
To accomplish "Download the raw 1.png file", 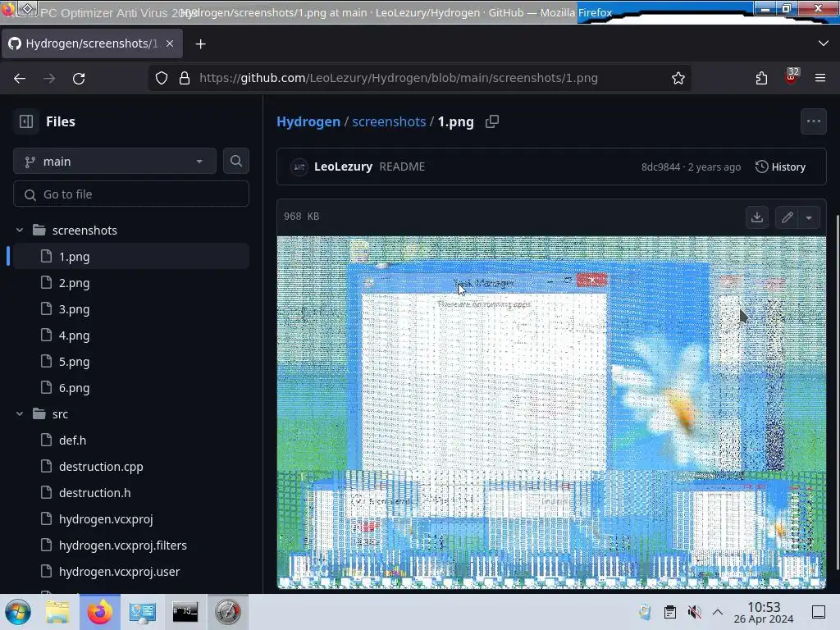I will [757, 217].
